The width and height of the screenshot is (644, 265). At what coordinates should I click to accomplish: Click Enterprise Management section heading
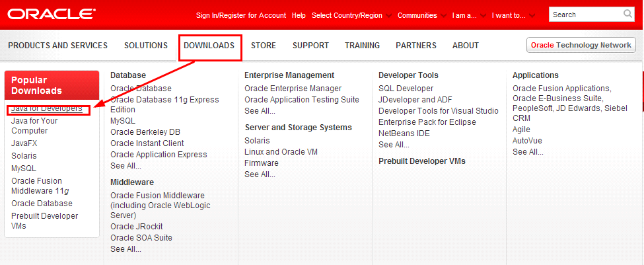289,75
